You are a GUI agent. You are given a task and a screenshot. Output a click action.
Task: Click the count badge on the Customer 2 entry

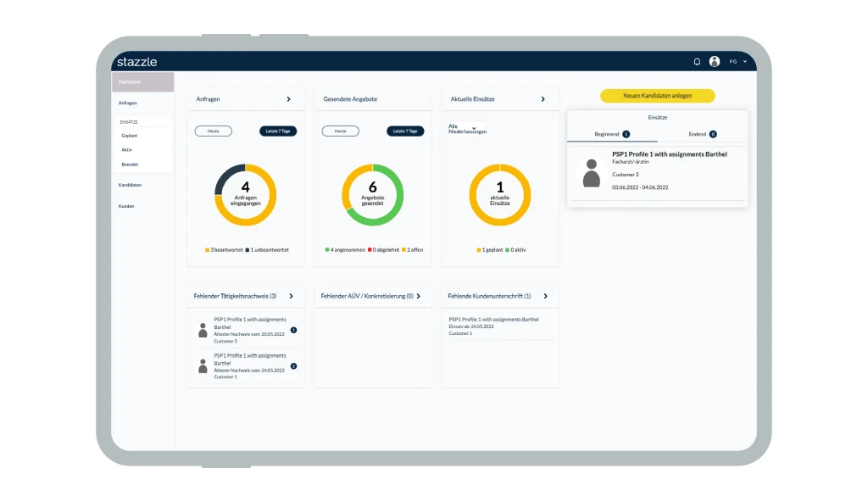point(293,330)
